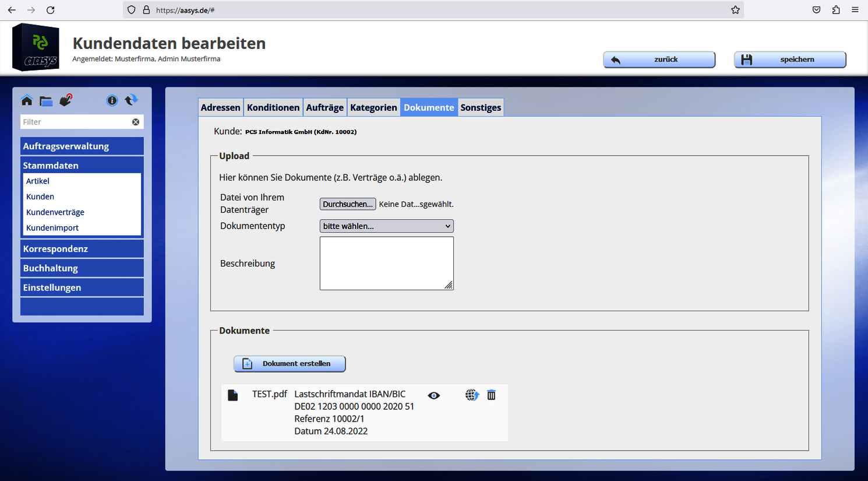
Task: Open the Pocket save icon
Action: [817, 10]
